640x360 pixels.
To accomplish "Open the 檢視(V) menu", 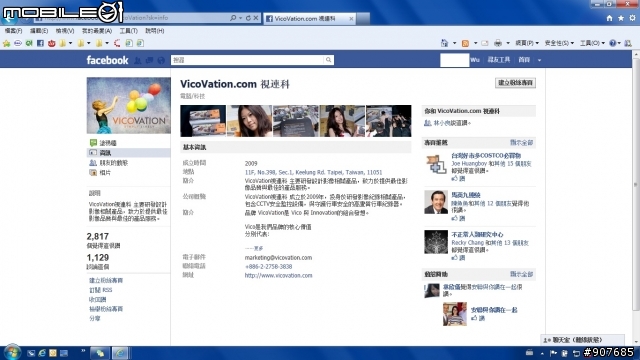I will pos(65,31).
